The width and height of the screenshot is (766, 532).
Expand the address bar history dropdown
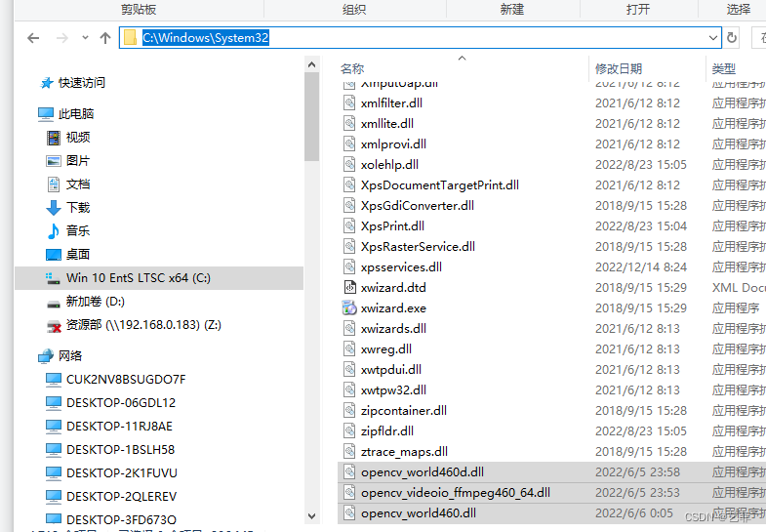click(713, 38)
